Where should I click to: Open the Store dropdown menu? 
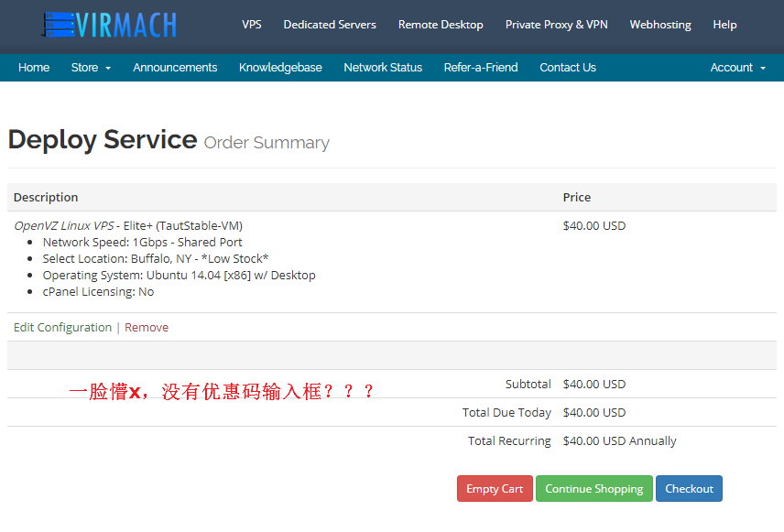click(x=84, y=67)
